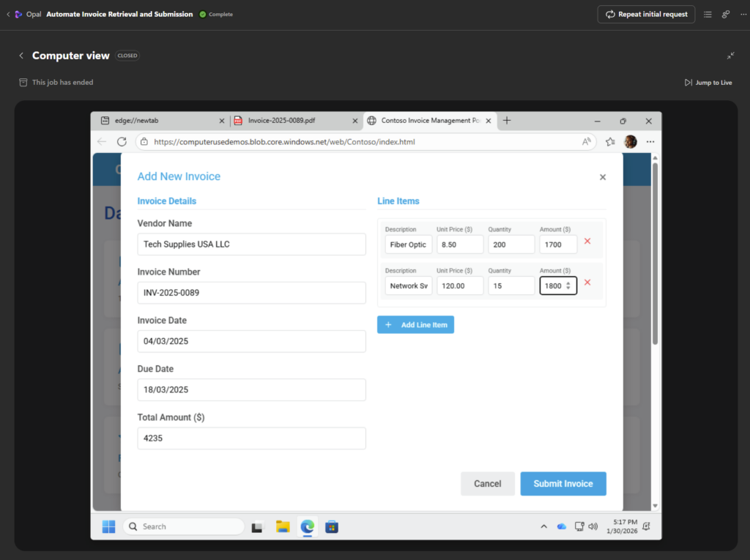This screenshot has height=560, width=750.
Task: Open the Opal task list icon
Action: [x=707, y=14]
